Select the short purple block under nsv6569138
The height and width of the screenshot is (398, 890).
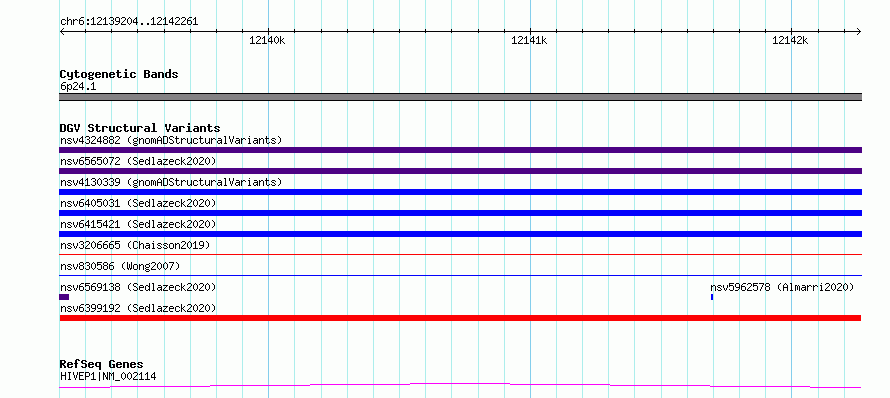click(x=64, y=297)
